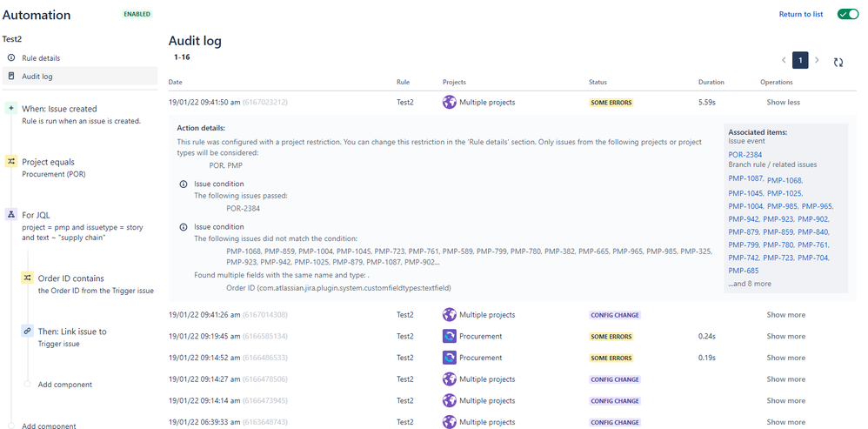Click the 5.59s duration value
The image size is (868, 429).
[x=707, y=103]
